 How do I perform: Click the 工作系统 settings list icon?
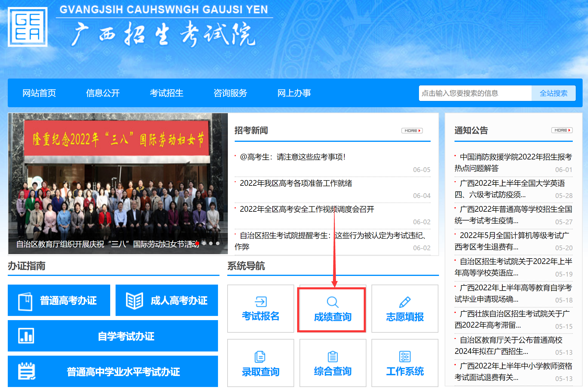point(405,357)
